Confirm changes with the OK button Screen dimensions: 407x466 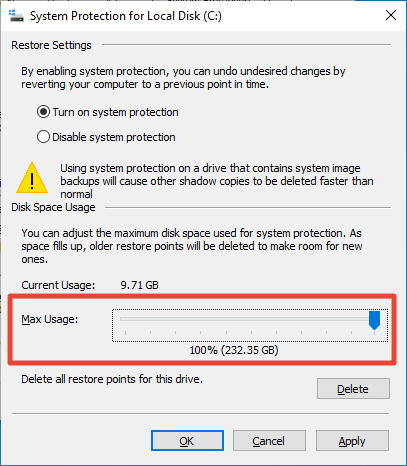187,441
